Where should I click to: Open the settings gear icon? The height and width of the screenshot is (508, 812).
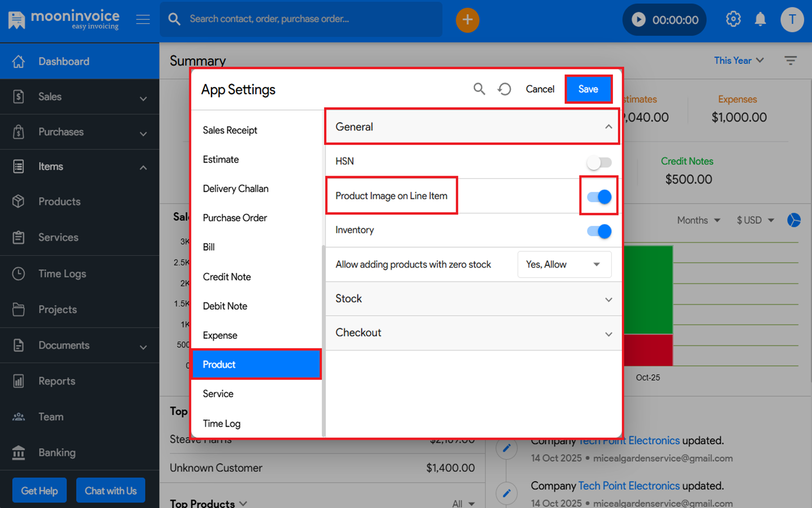733,19
